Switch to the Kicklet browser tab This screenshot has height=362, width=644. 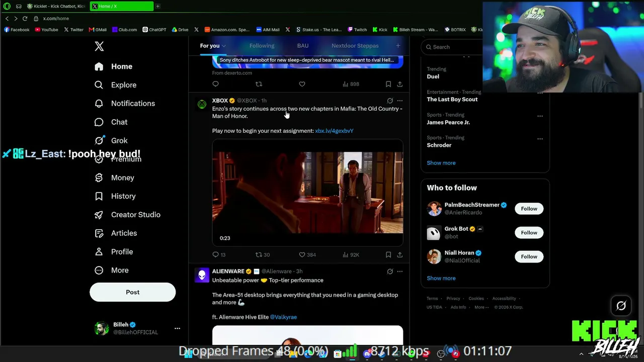pos(57,6)
